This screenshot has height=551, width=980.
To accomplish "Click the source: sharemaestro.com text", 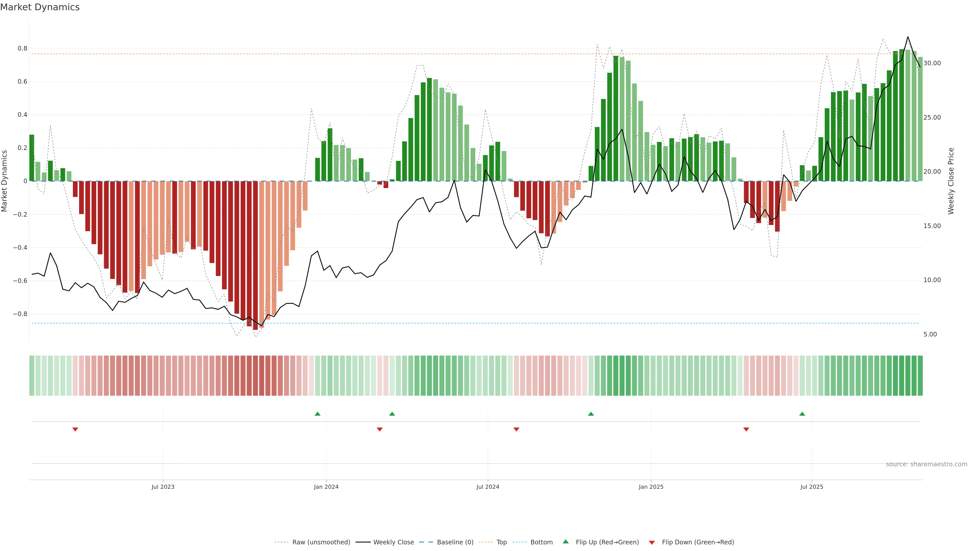I will [x=926, y=464].
